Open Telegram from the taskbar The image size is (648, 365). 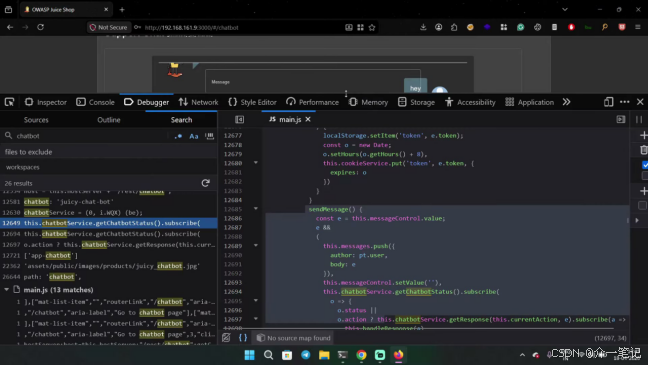tap(305, 355)
